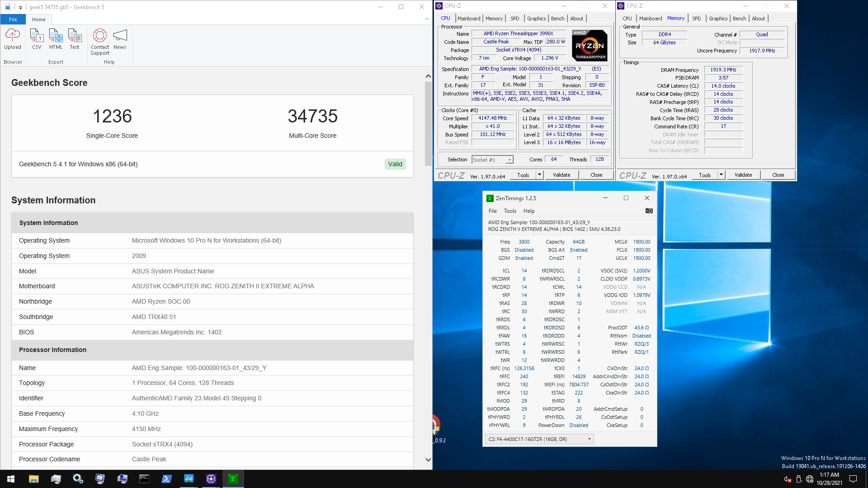Viewport: 868px width, 488px height.
Task: Click the green Valid badge
Action: 395,164
